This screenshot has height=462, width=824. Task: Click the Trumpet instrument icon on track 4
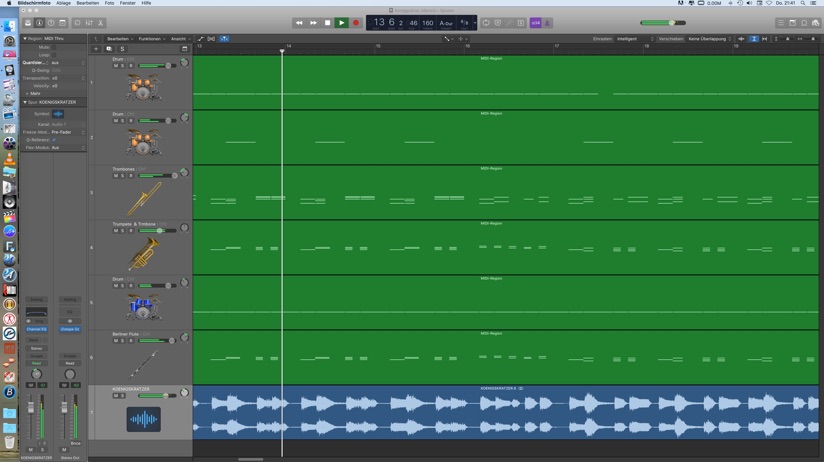click(x=144, y=254)
